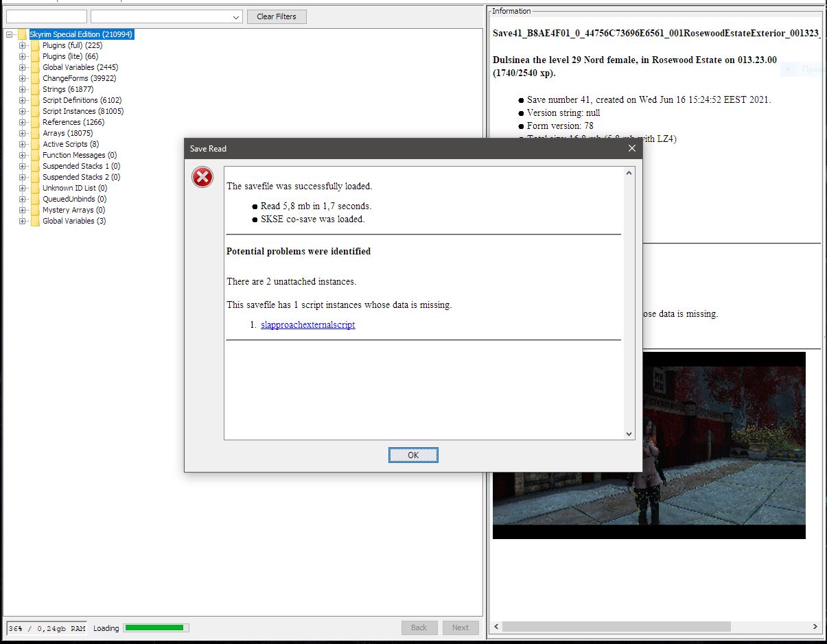Click the 'Potential problems were identified' heading

point(299,252)
